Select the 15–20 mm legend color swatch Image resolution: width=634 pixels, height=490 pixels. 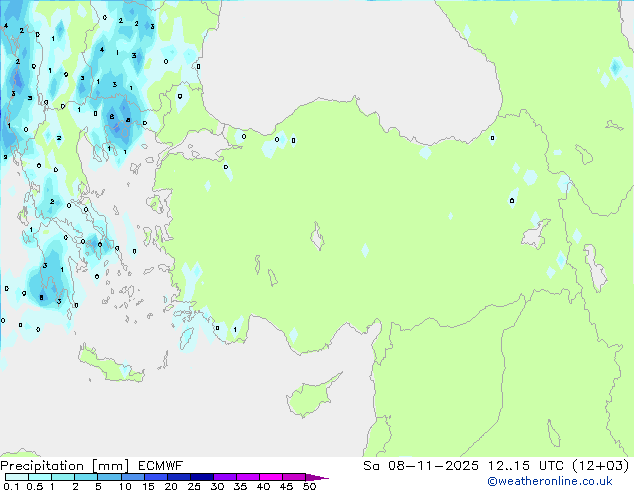(x=155, y=477)
